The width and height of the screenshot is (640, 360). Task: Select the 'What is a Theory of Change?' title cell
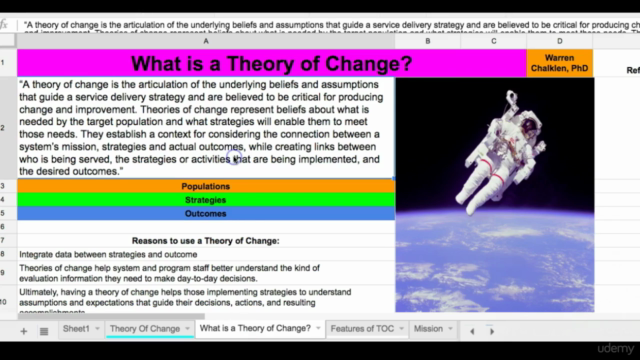pyautogui.click(x=271, y=63)
